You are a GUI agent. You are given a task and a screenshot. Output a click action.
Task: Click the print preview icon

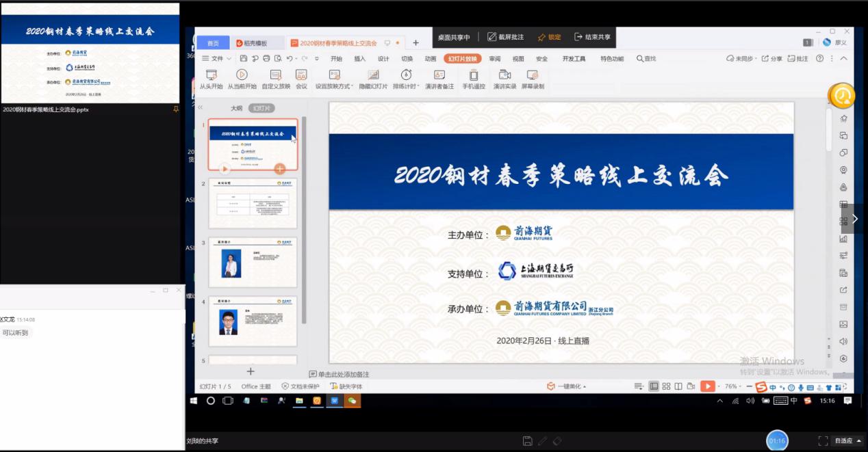(277, 59)
